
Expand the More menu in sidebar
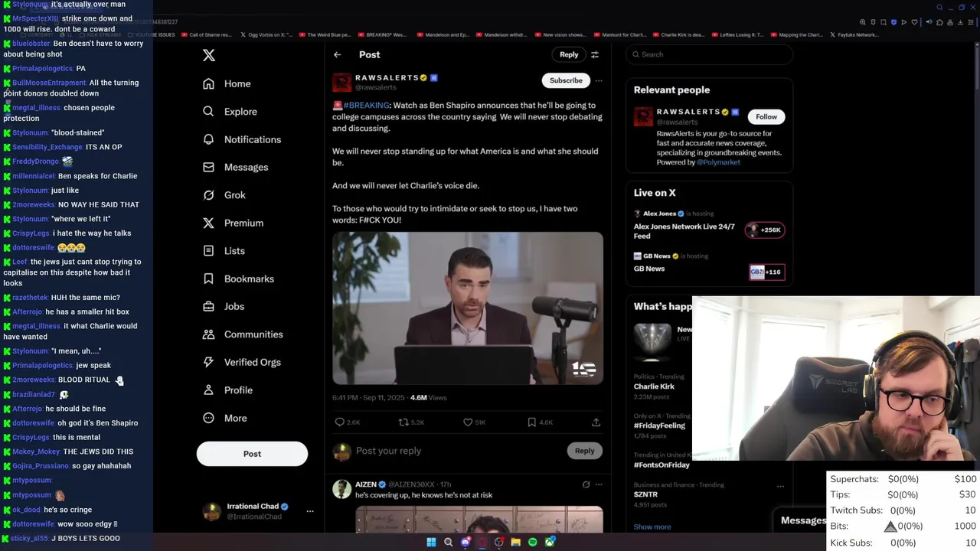coord(224,418)
